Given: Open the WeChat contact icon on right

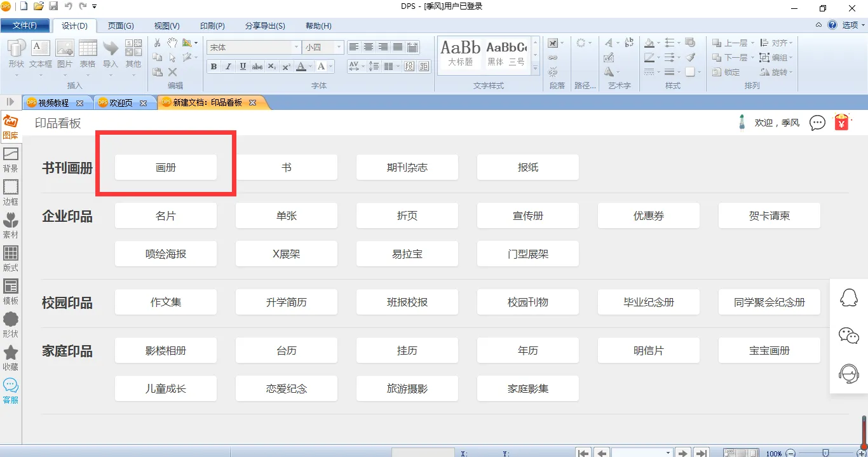Looking at the screenshot, I should (848, 335).
